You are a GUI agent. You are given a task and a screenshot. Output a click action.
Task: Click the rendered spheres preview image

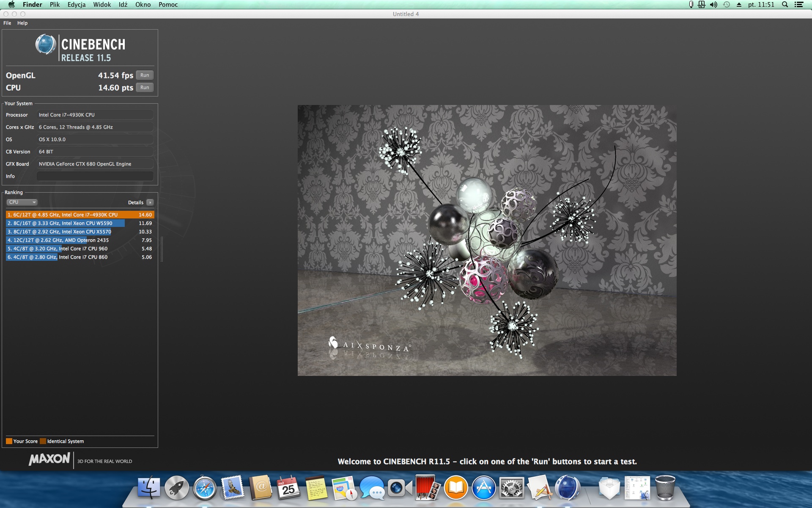click(x=487, y=240)
